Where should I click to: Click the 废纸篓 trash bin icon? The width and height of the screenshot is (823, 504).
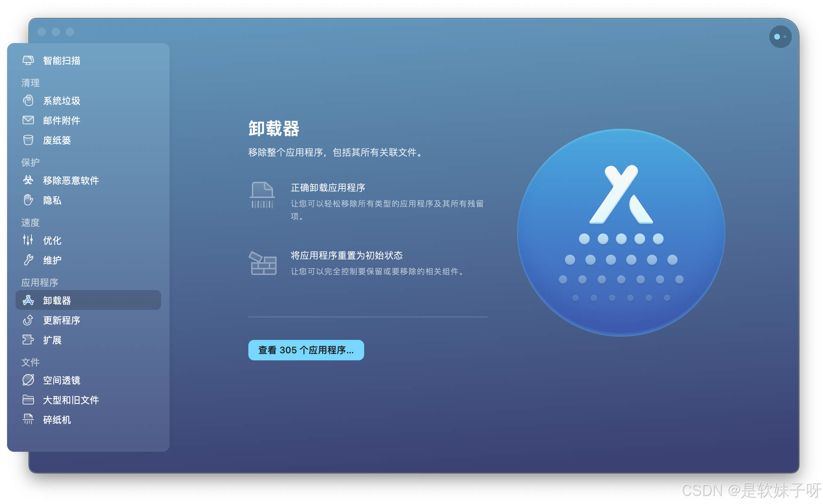coord(28,140)
